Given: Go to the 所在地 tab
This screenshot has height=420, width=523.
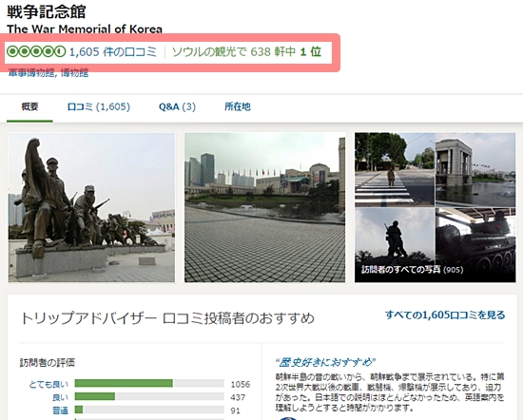Looking at the screenshot, I should point(238,106).
